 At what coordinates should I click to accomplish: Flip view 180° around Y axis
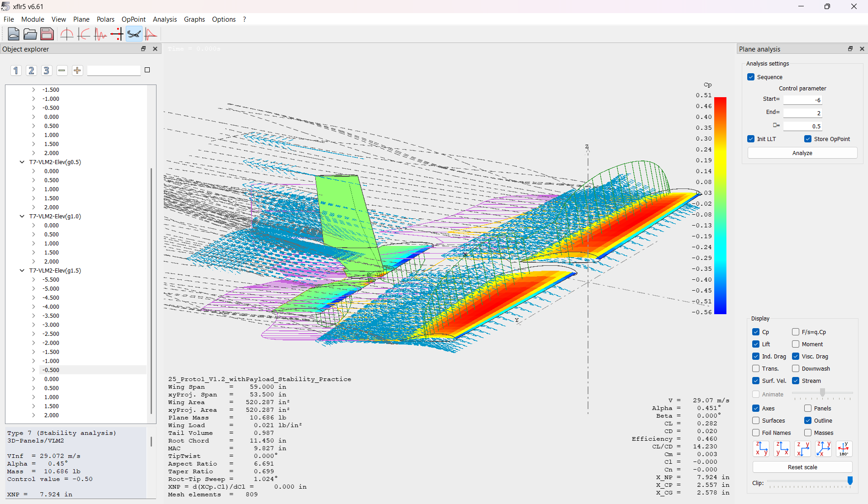[844, 449]
